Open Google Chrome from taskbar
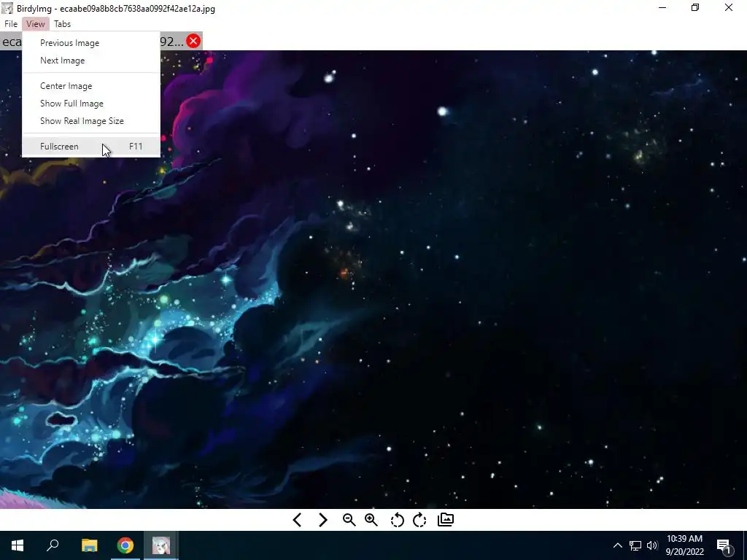The height and width of the screenshot is (560, 747). click(x=125, y=545)
